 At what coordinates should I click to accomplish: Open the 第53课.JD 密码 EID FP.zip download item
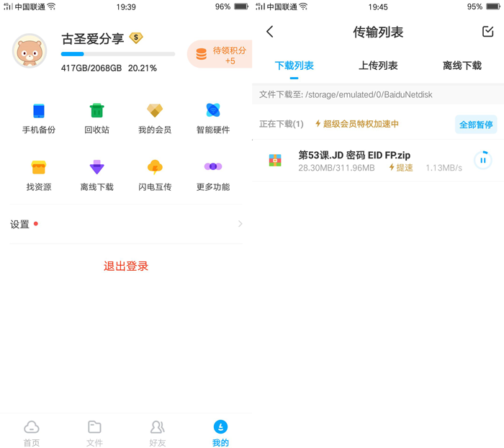click(x=378, y=161)
